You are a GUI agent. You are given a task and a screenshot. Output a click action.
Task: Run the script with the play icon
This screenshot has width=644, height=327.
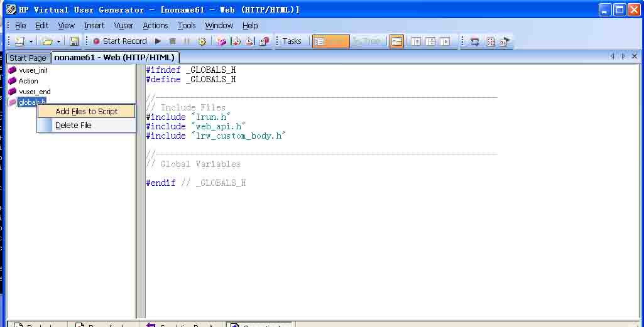coord(158,41)
